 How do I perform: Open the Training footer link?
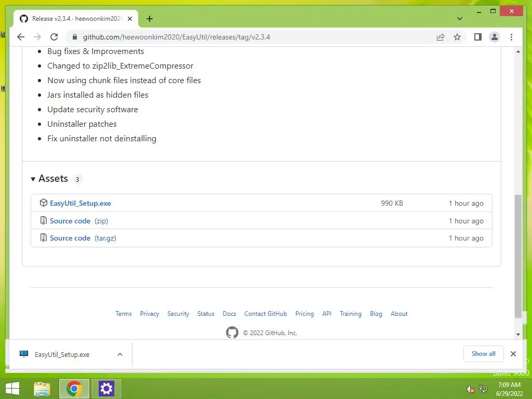coord(351,314)
